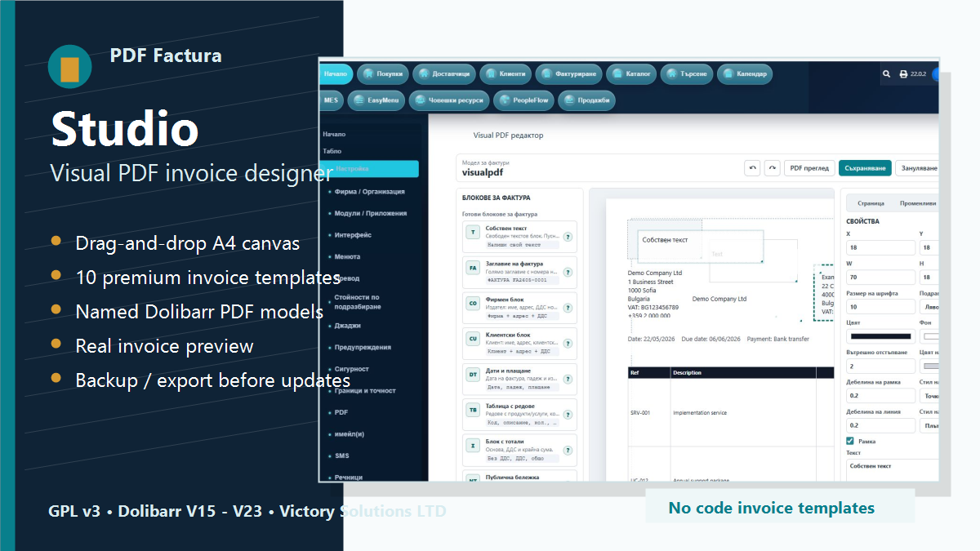Select the FA icon of Заглавие на фактура
Screen dimensions: 980x551
point(472,268)
